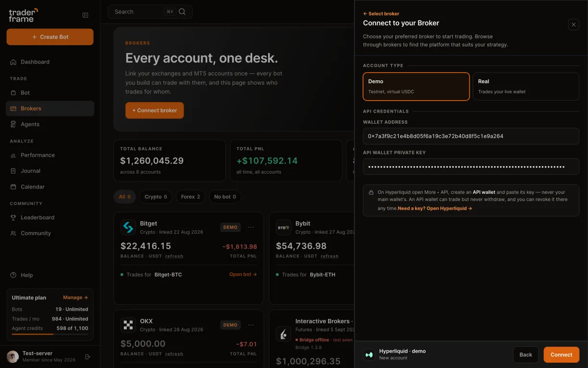
Task: Click the Trader Frame logo
Action: 23,15
